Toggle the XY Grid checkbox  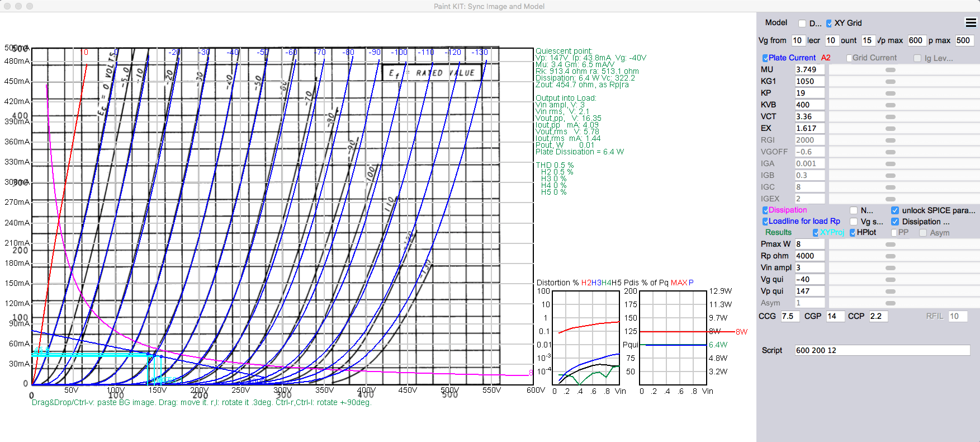coord(829,23)
